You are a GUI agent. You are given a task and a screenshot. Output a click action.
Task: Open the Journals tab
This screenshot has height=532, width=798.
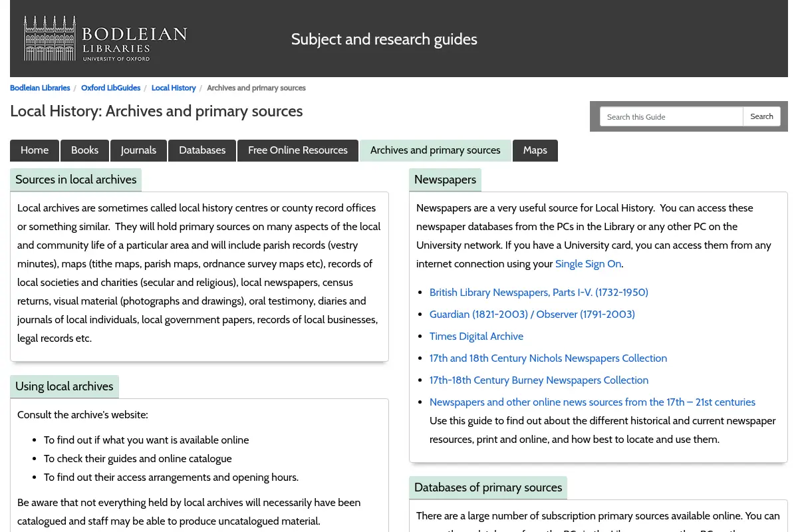(138, 150)
